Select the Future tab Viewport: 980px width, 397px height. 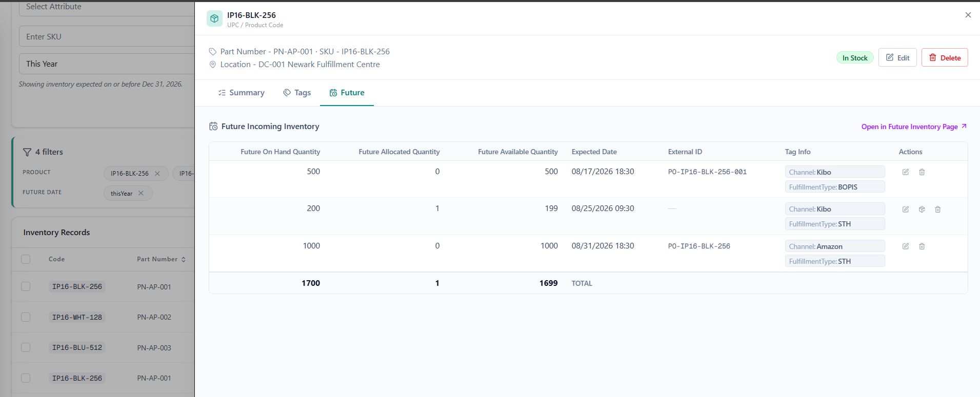[x=347, y=93]
